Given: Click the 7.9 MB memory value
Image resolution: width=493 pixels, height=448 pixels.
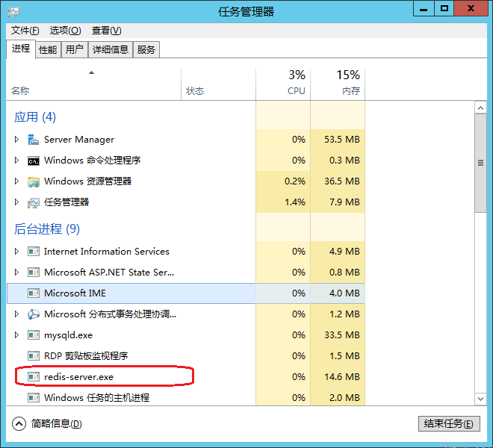Looking at the screenshot, I should point(344,202).
